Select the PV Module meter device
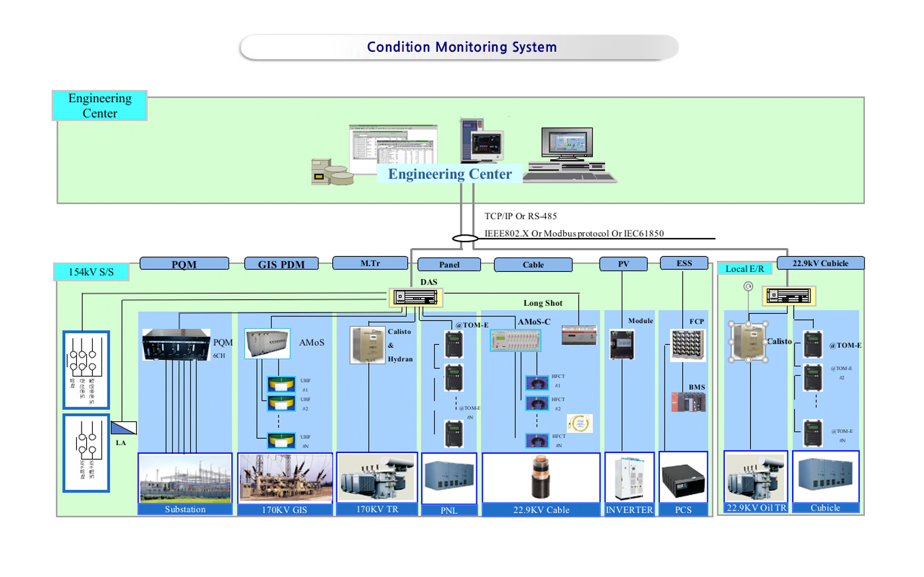This screenshot has width=924, height=577. [x=622, y=345]
